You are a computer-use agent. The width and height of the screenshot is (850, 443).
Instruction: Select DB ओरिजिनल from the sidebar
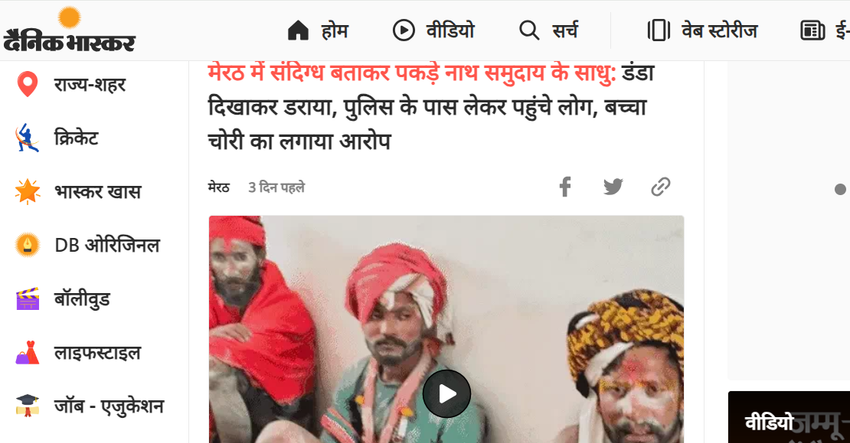pyautogui.click(x=88, y=245)
